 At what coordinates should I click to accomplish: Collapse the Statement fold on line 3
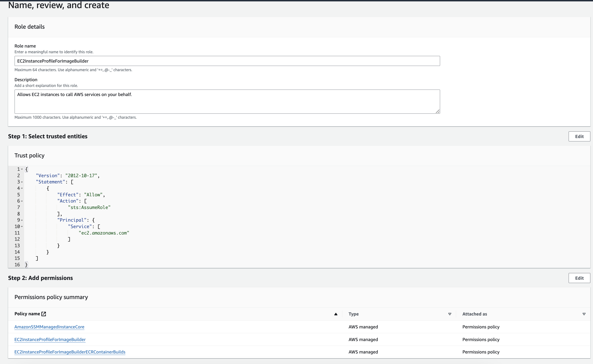[22, 182]
